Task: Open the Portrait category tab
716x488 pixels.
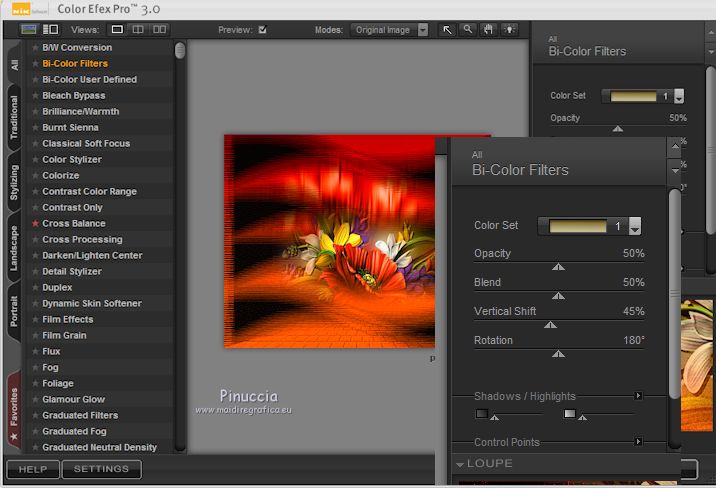Action: (15, 311)
